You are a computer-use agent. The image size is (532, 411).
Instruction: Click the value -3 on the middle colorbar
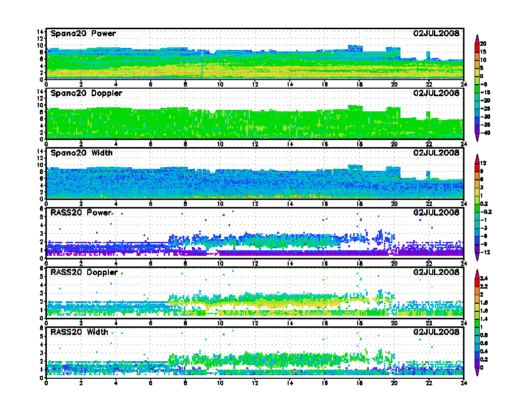coord(484,228)
